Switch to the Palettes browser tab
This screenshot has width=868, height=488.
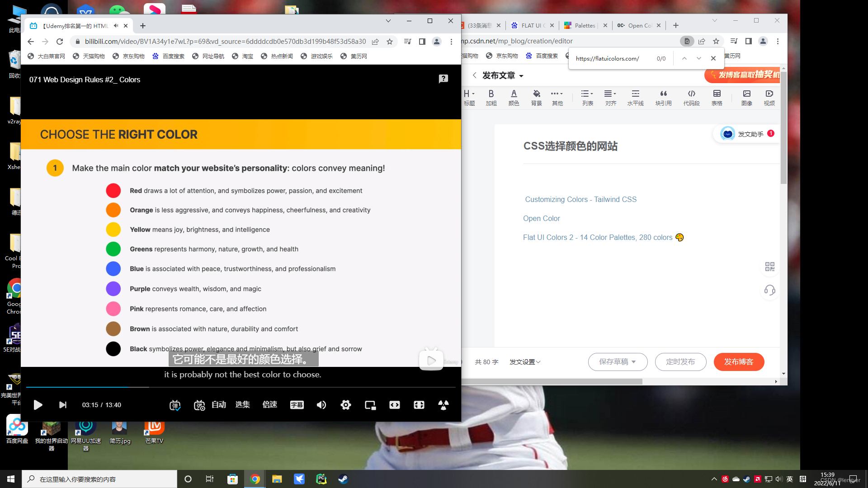[584, 26]
